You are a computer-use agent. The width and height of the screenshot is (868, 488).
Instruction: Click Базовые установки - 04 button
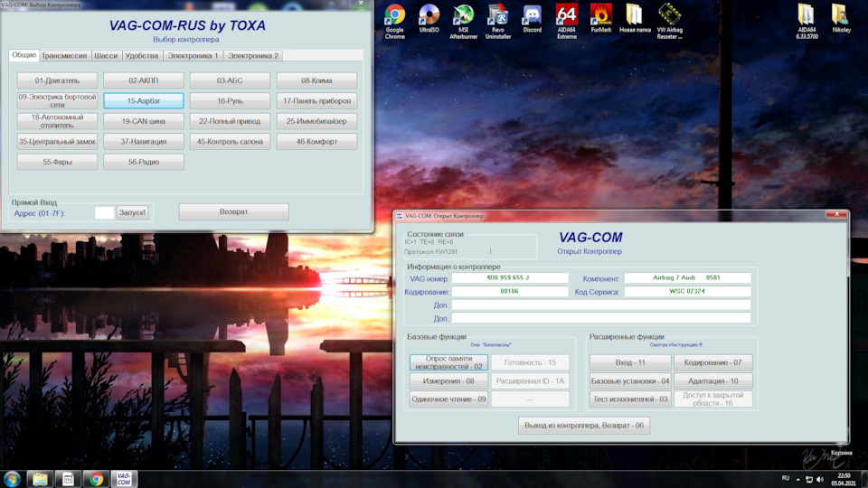630,380
